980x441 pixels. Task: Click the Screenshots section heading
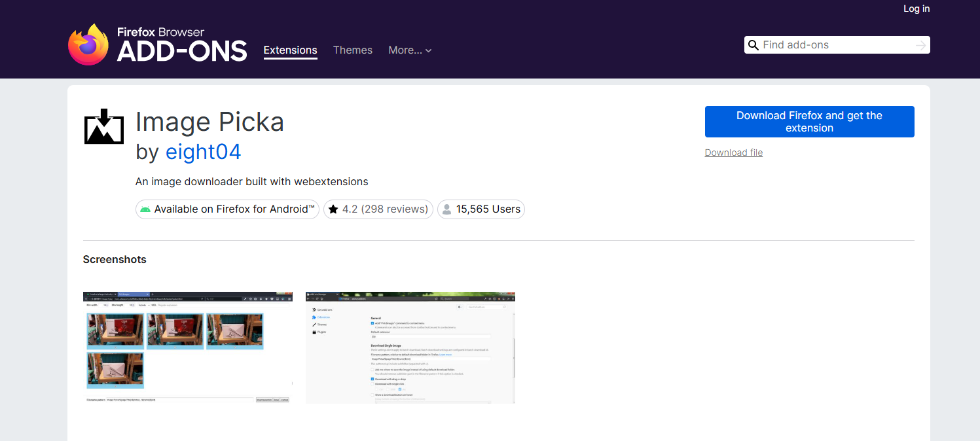(115, 260)
